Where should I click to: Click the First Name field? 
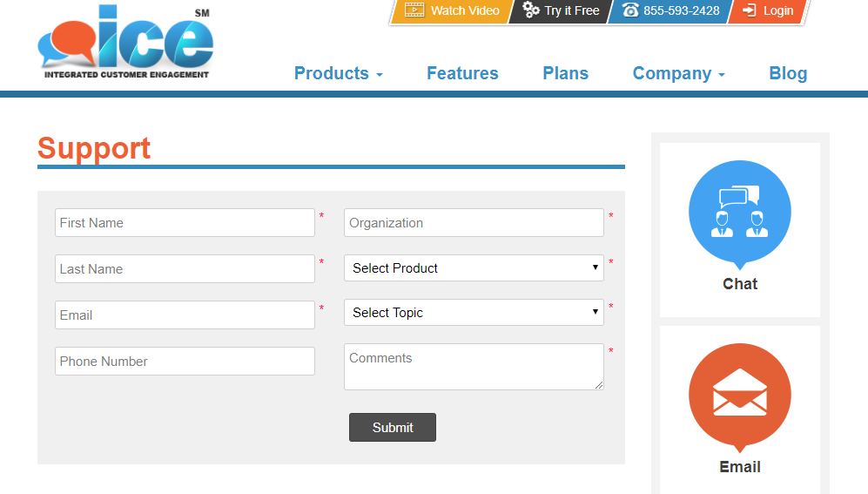pos(185,223)
